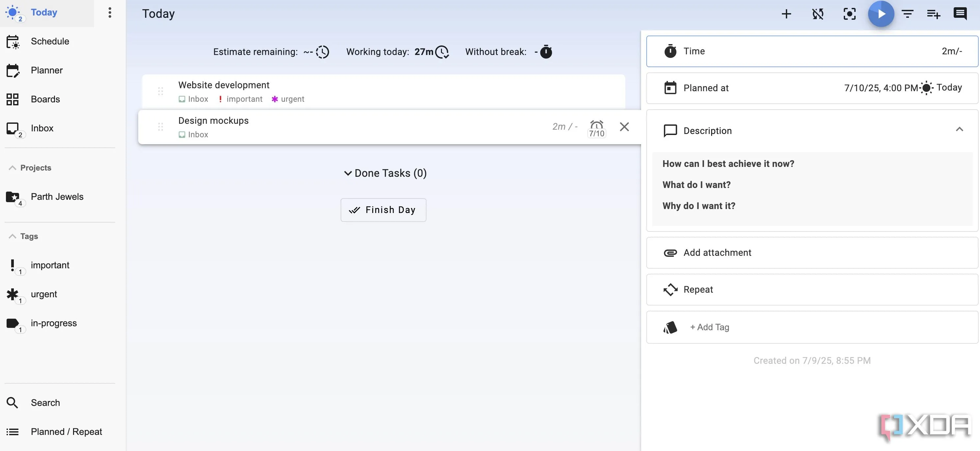Click the urgent tag on Website development
This screenshot has height=451, width=980.
click(x=288, y=99)
